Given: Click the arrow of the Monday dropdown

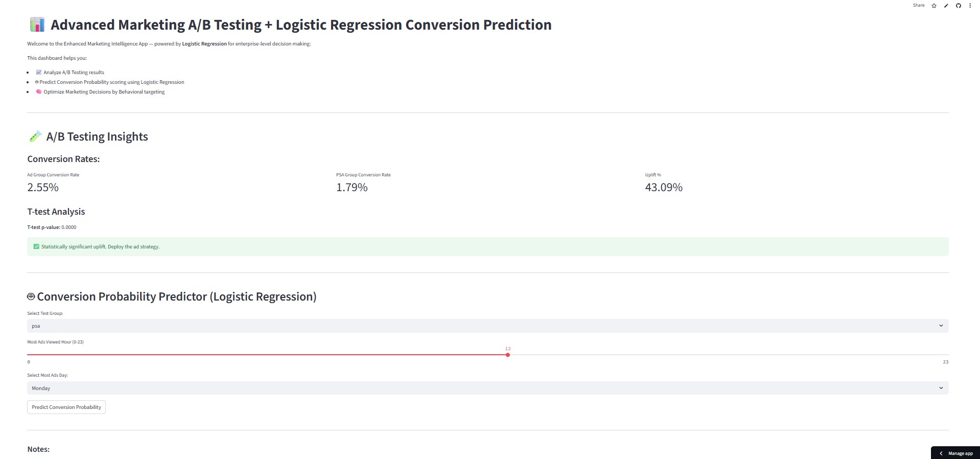Looking at the screenshot, I should tap(941, 388).
